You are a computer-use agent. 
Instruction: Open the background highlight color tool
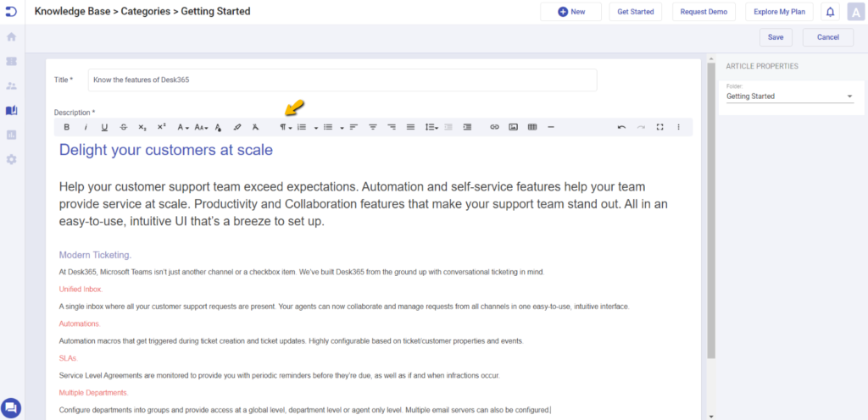pos(237,127)
